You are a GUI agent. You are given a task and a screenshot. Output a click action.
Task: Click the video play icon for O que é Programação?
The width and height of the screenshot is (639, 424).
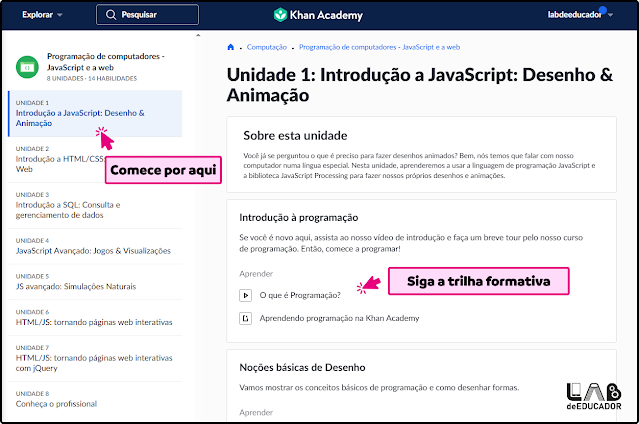click(x=245, y=295)
